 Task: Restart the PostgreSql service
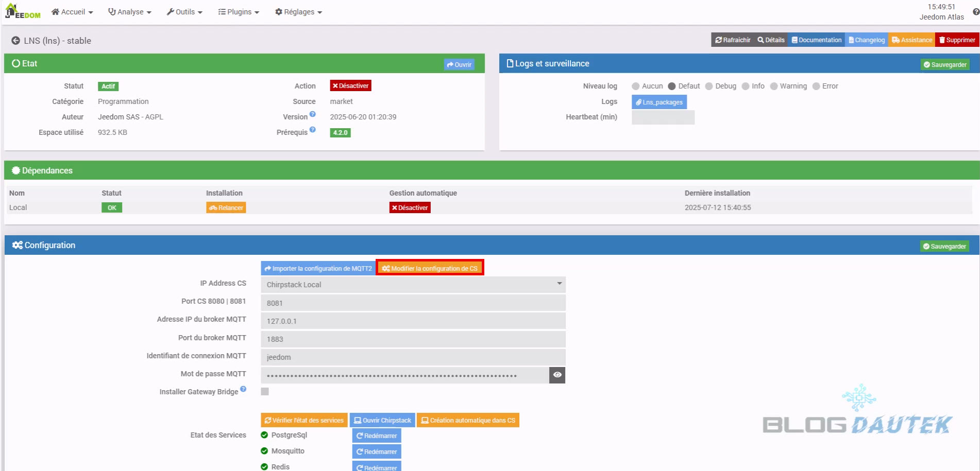pos(377,436)
